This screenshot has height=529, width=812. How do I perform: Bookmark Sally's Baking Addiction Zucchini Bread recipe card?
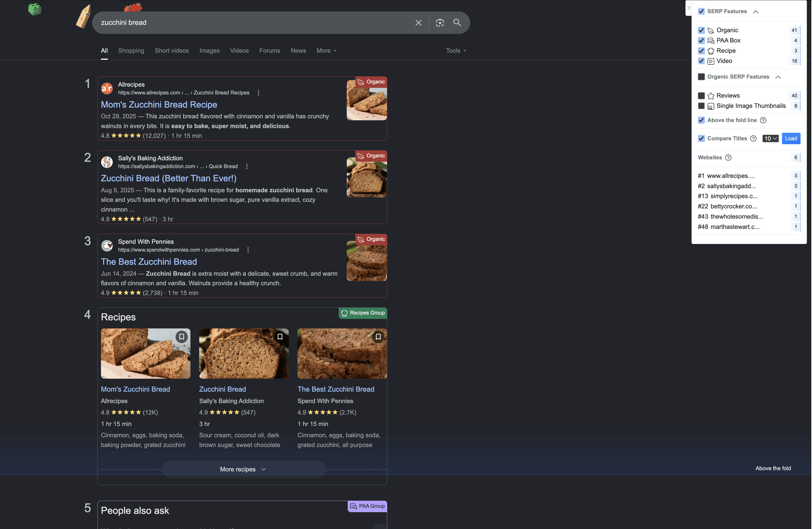280,337
